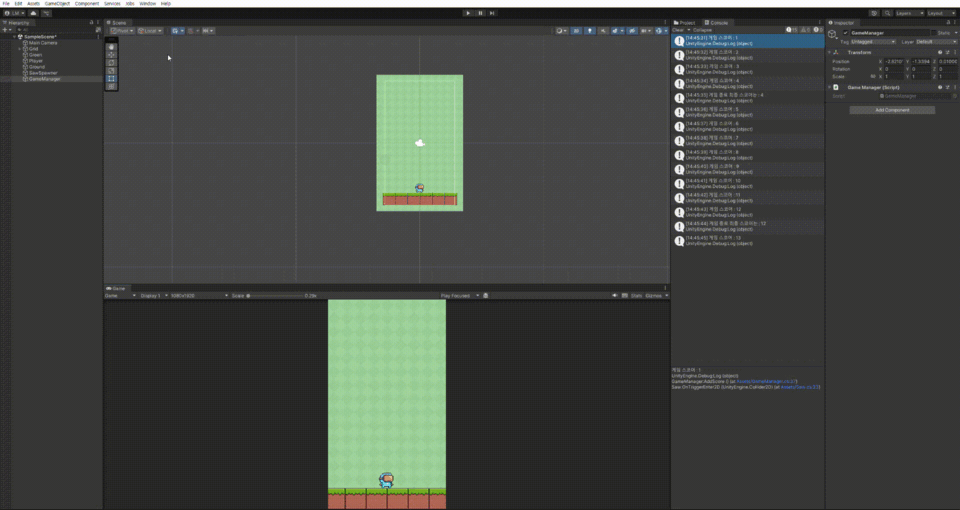This screenshot has width=960, height=510.
Task: Expand the Grid object in Hierarchy
Action: click(x=19, y=49)
